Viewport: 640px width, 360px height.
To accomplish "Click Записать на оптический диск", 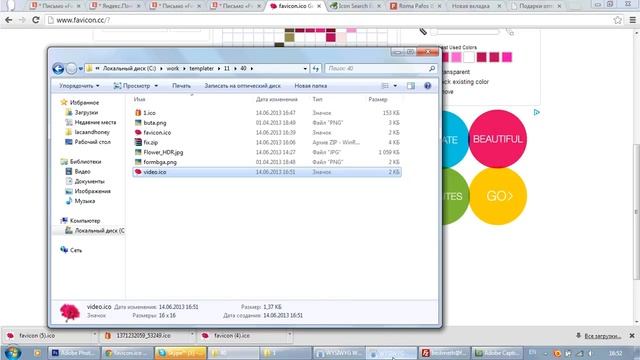I will pyautogui.click(x=242, y=86).
